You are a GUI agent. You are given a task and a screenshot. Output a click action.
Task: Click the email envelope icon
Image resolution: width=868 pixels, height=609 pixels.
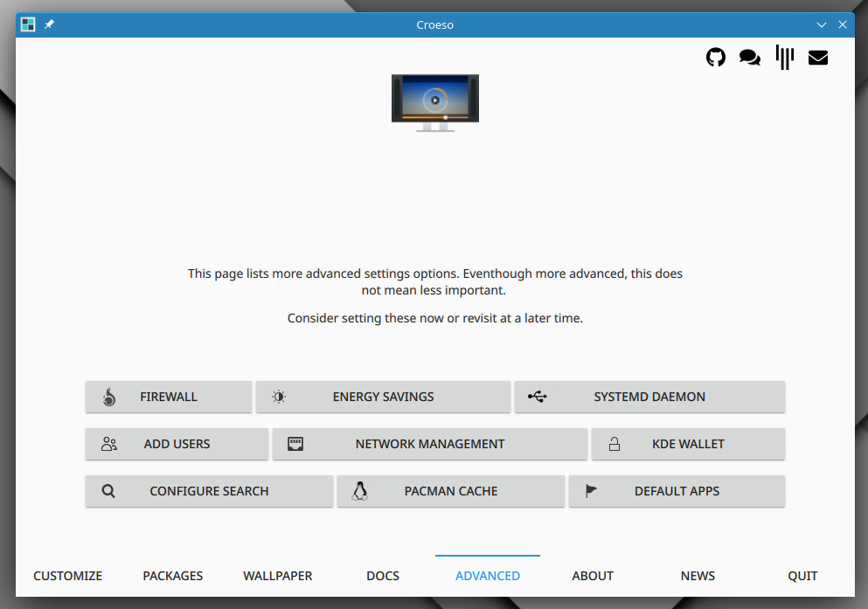tap(817, 58)
